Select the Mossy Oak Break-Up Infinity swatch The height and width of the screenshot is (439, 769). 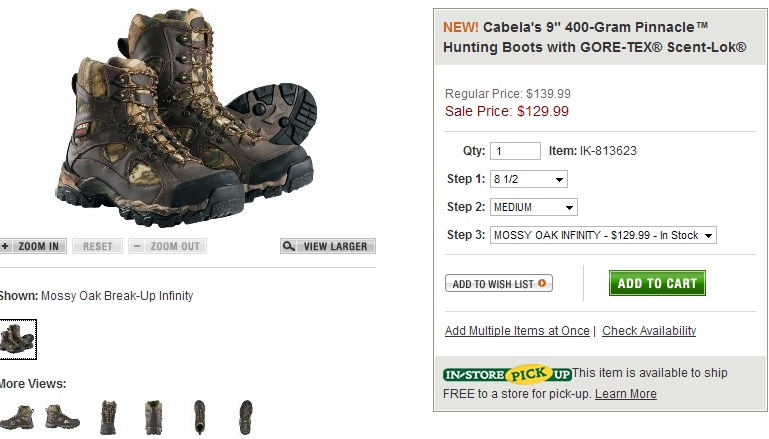click(x=17, y=338)
